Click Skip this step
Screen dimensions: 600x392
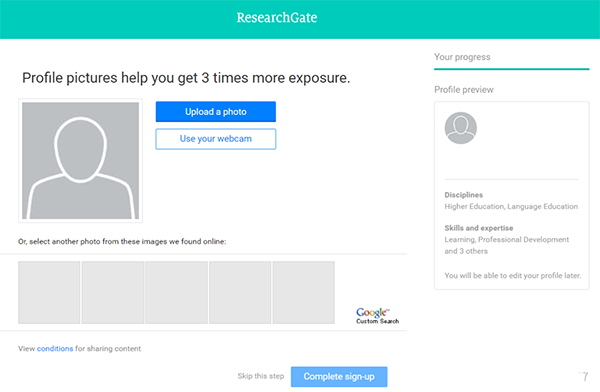261,376
